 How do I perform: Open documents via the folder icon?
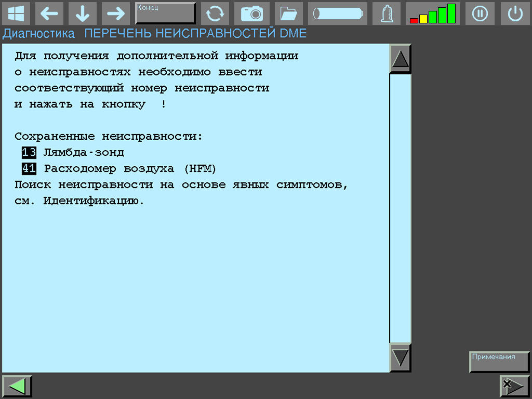[287, 14]
